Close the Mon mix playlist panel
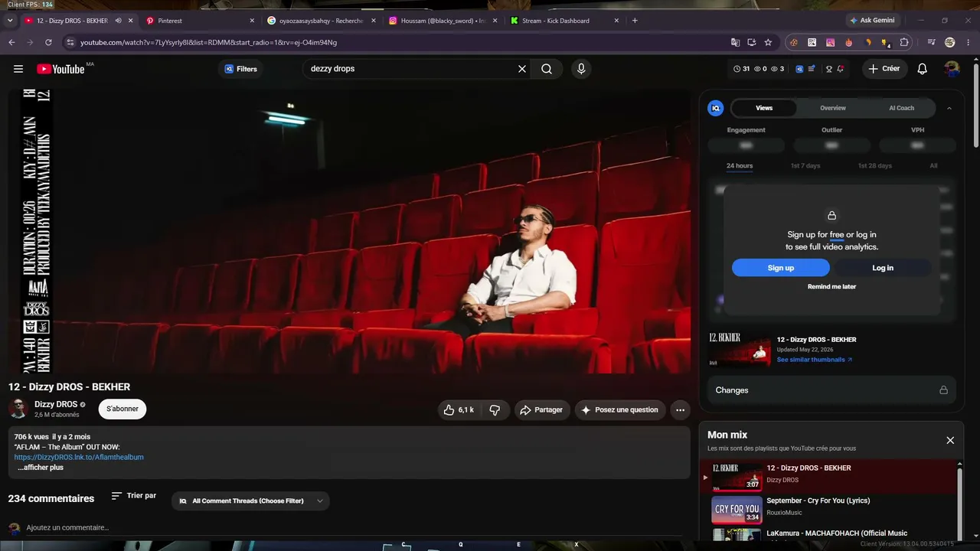This screenshot has width=980, height=551. (x=950, y=440)
